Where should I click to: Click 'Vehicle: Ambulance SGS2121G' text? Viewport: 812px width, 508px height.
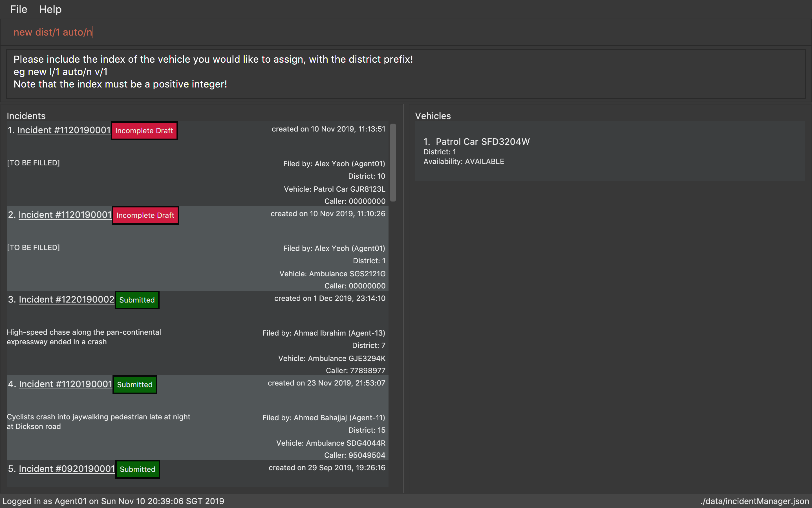pos(332,274)
